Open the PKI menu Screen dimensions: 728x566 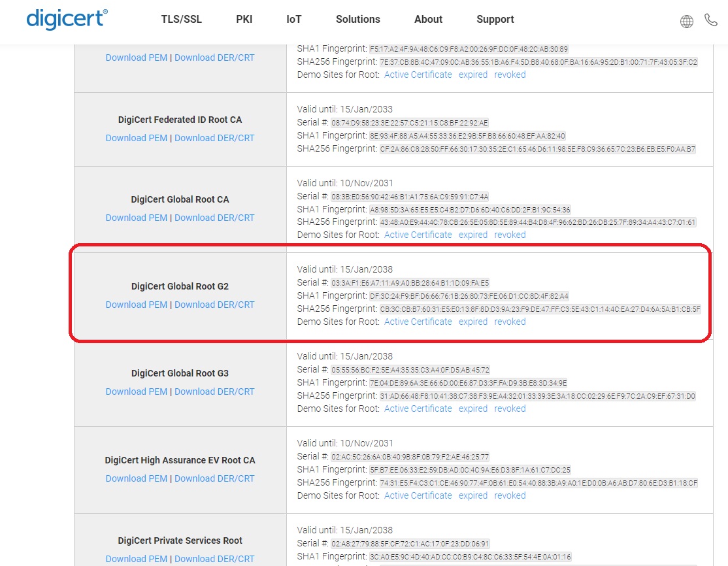[244, 20]
